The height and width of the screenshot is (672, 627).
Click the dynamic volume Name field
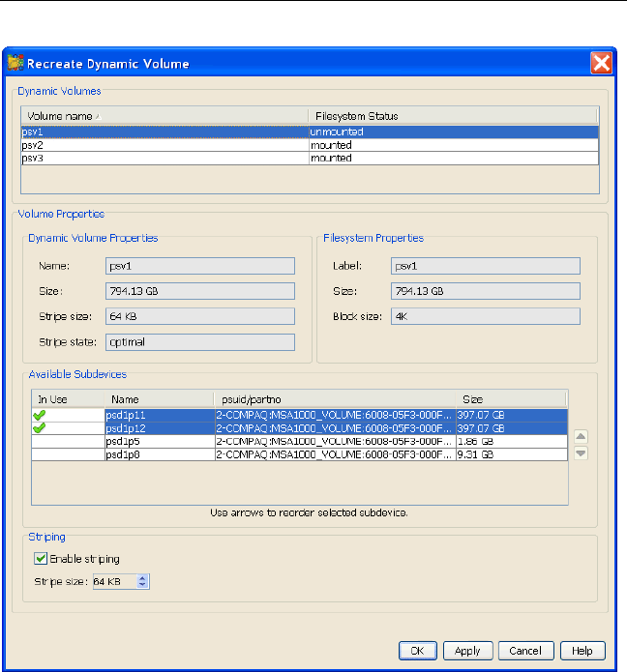(199, 266)
